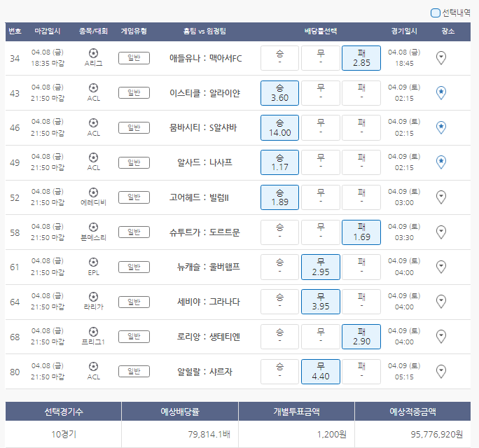This screenshot has width=479, height=448.
Task: Open venue pin for match 43
Action: click(x=440, y=93)
